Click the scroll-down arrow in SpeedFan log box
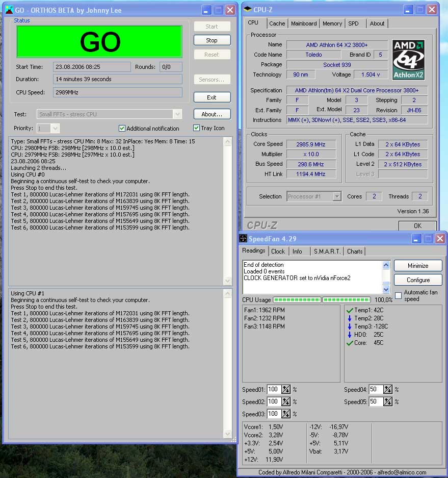 click(386, 289)
